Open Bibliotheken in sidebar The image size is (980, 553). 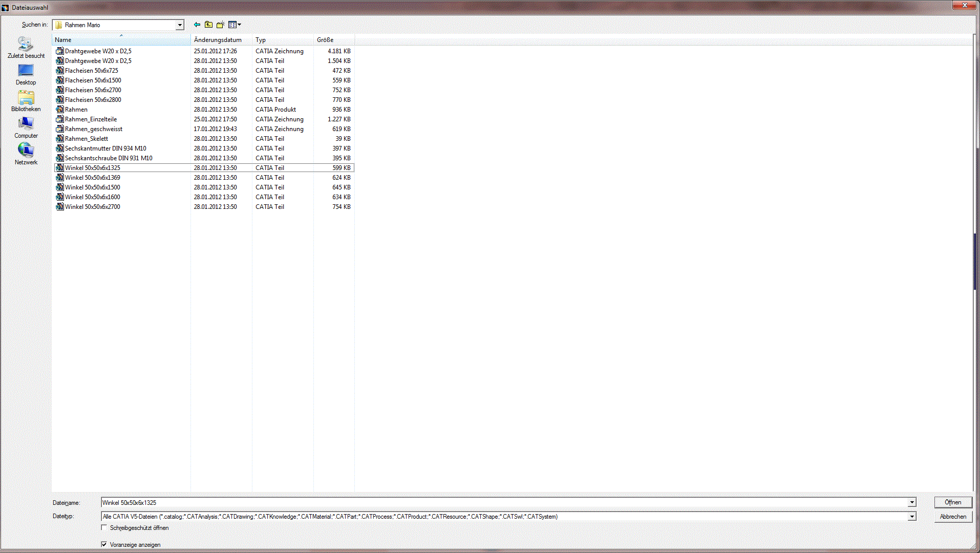pyautogui.click(x=26, y=101)
